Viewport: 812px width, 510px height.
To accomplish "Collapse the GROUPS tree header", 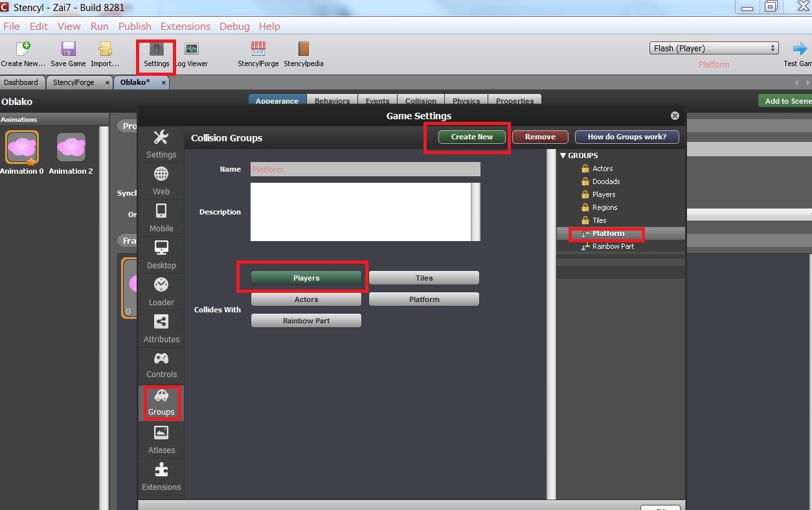I will tap(563, 156).
